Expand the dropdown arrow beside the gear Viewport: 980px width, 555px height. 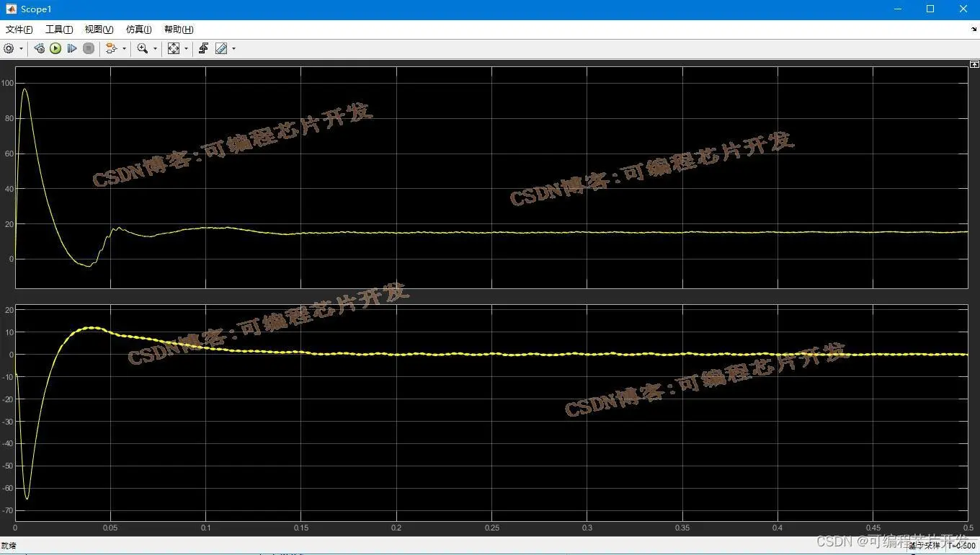21,49
